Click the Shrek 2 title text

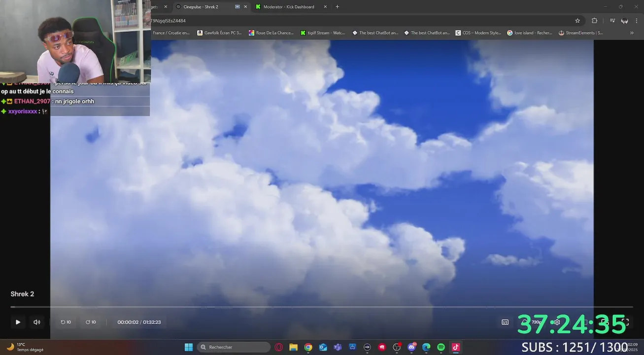click(x=22, y=294)
